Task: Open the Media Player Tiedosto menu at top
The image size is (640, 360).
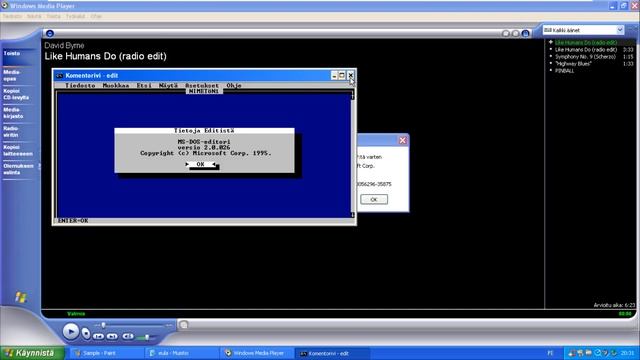Action: click(12, 17)
